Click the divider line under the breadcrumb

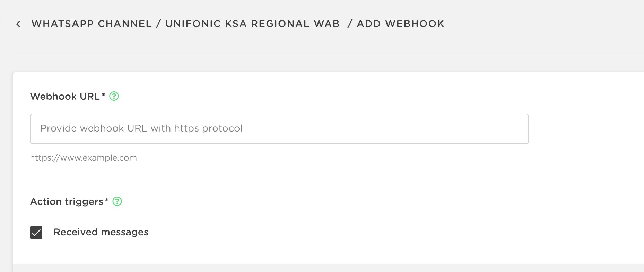coord(312,55)
